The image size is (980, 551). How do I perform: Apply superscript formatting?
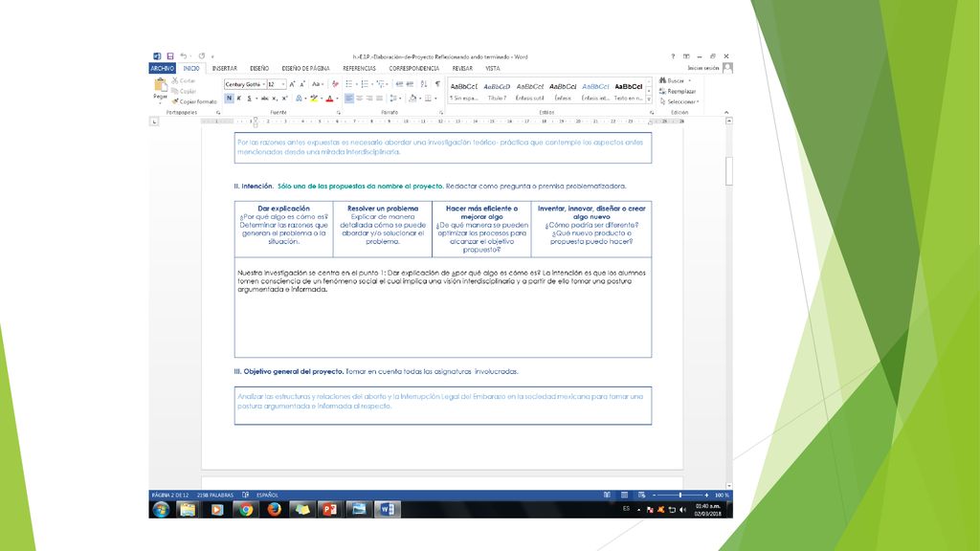pyautogui.click(x=284, y=99)
